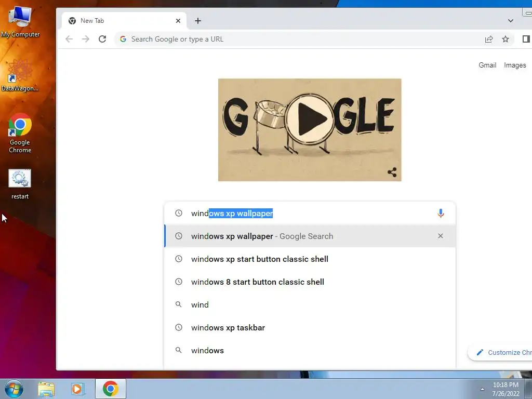Start voice search with the microphone
Screen dimensions: 532x399
(x=441, y=213)
